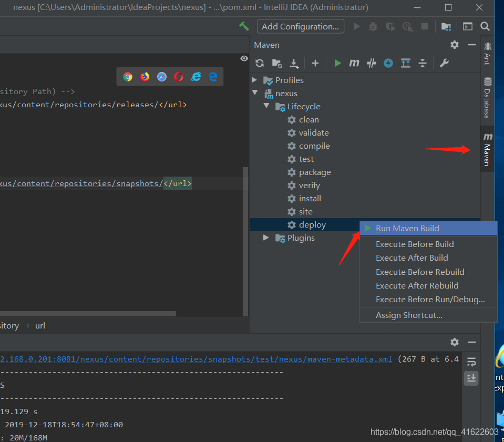The width and height of the screenshot is (504, 442).
Task: Select the validate lifecycle phase
Action: pos(314,133)
